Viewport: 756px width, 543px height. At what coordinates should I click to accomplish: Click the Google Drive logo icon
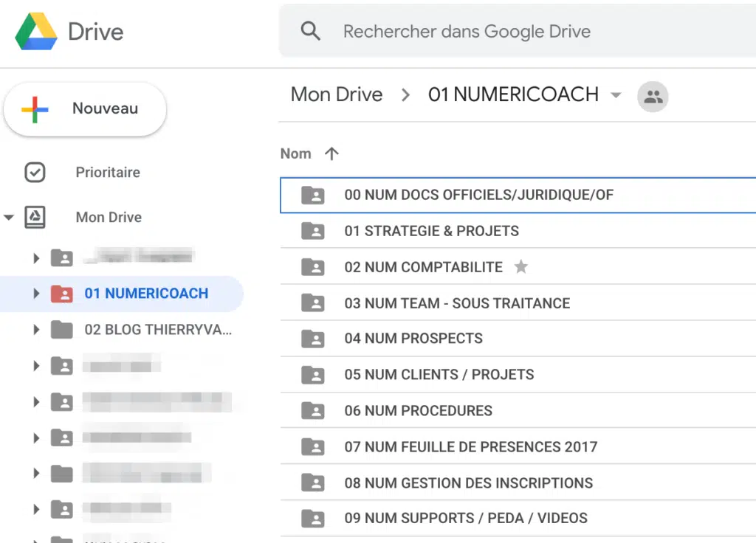(x=36, y=32)
